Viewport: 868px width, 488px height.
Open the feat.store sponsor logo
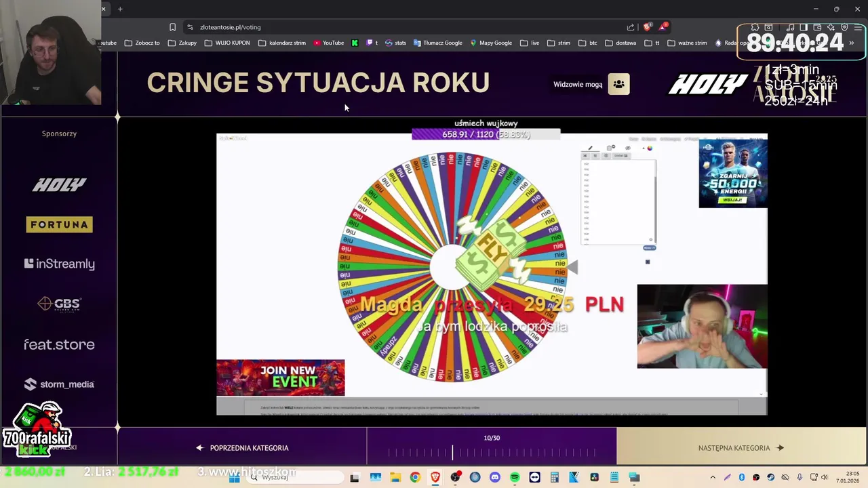[x=60, y=344]
